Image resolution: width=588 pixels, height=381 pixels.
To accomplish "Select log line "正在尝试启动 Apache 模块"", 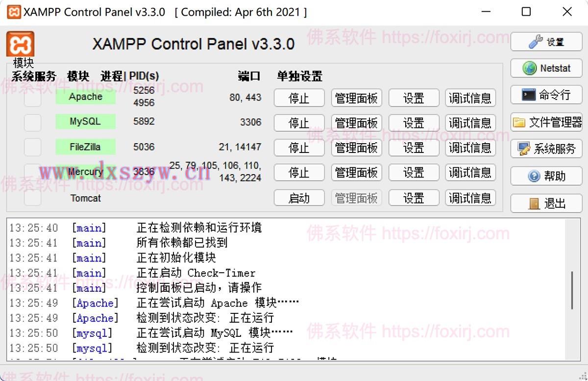I will (x=218, y=303).
